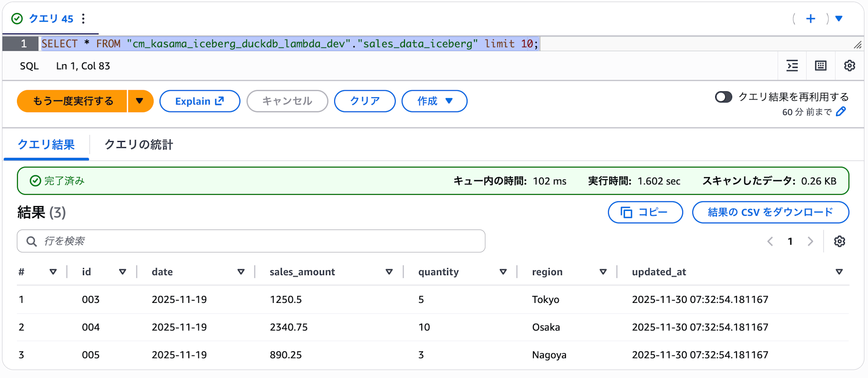Select the Osaka region cell
Image resolution: width=868 pixels, height=378 pixels.
tap(546, 327)
